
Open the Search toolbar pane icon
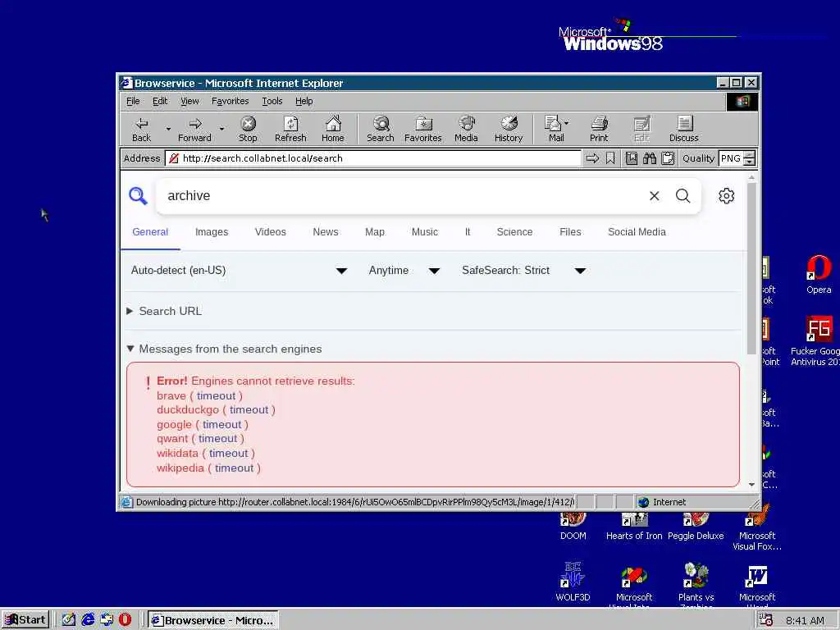(381, 130)
